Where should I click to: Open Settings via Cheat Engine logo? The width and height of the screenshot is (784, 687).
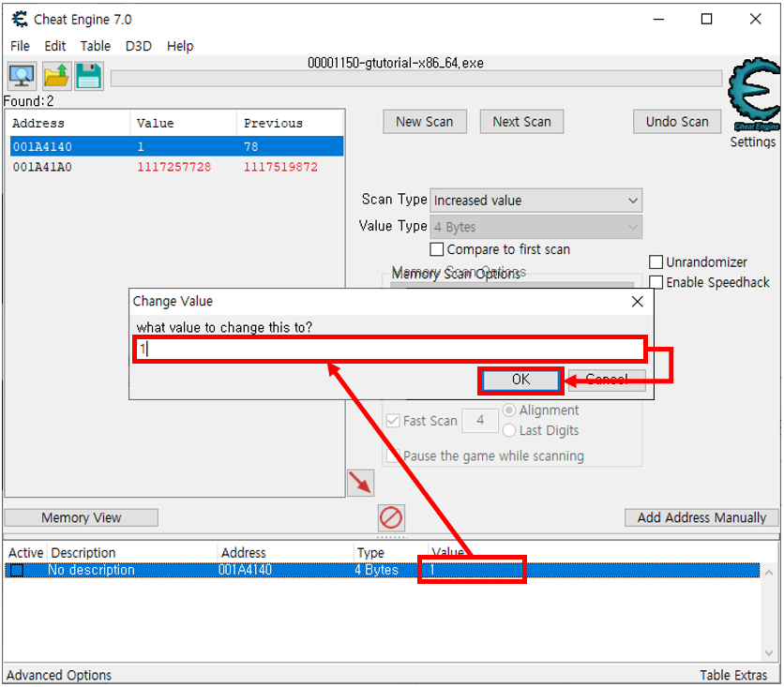[753, 95]
